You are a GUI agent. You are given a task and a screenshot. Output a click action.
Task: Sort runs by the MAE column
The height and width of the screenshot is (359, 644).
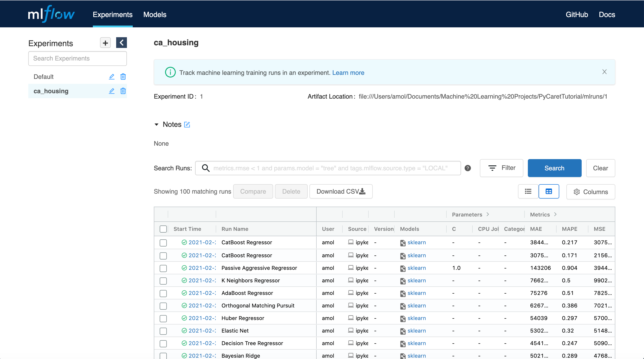(x=536, y=229)
